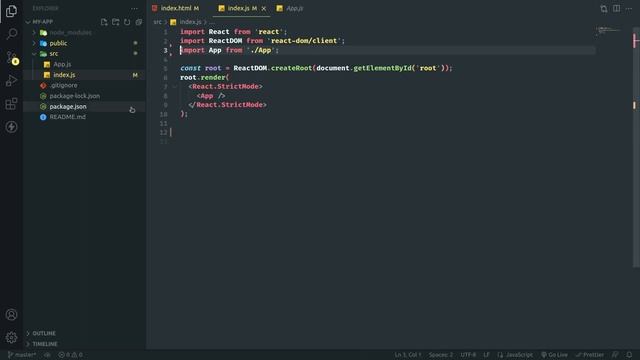Click the <App /> tag on line 8
Image resolution: width=640 pixels, height=360 pixels.
211,96
